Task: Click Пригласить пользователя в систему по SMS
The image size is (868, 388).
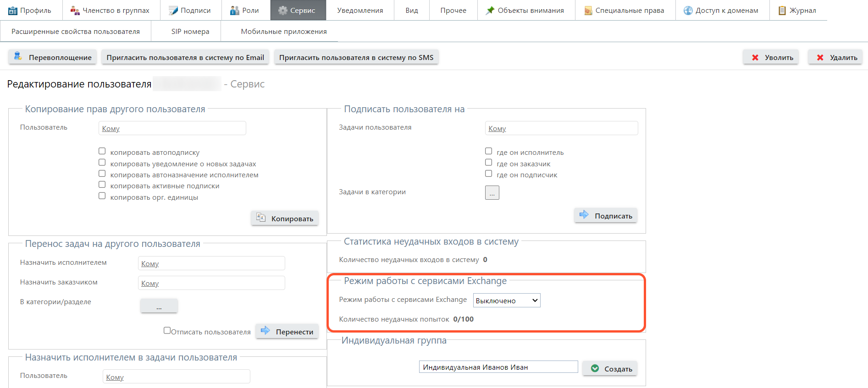Action: point(356,58)
